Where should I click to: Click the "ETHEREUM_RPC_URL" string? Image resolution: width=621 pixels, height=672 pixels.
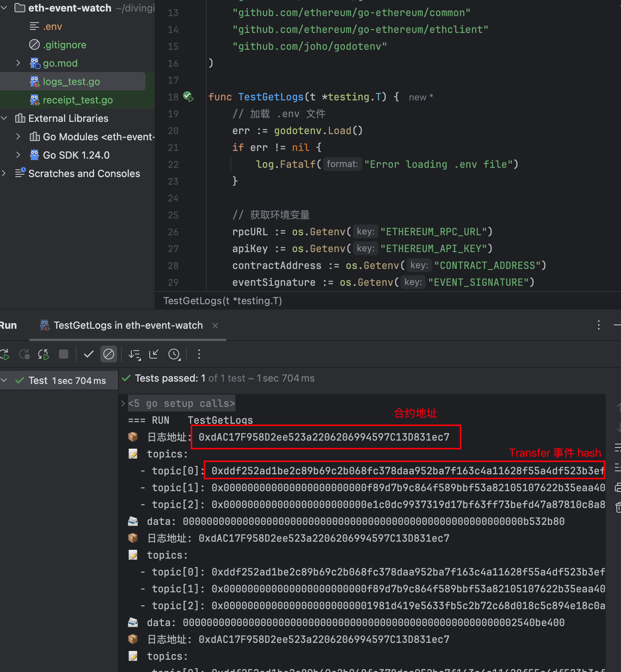[433, 232]
